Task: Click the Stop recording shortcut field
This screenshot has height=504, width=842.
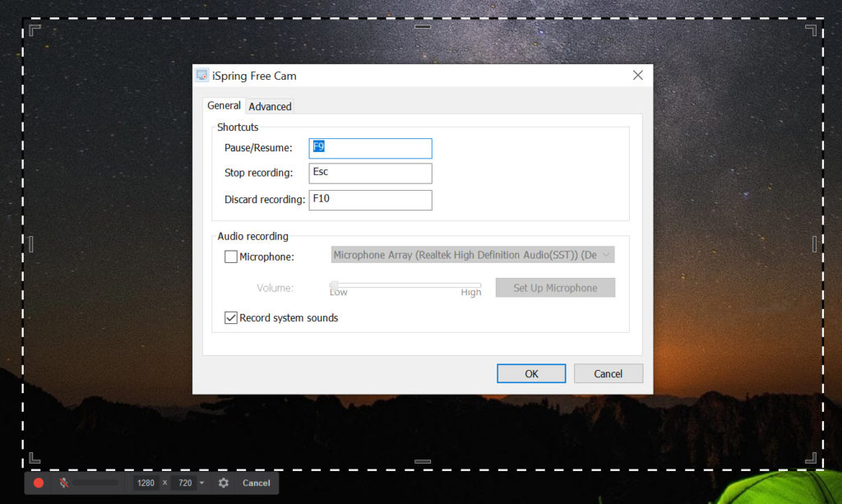Action: (x=370, y=173)
